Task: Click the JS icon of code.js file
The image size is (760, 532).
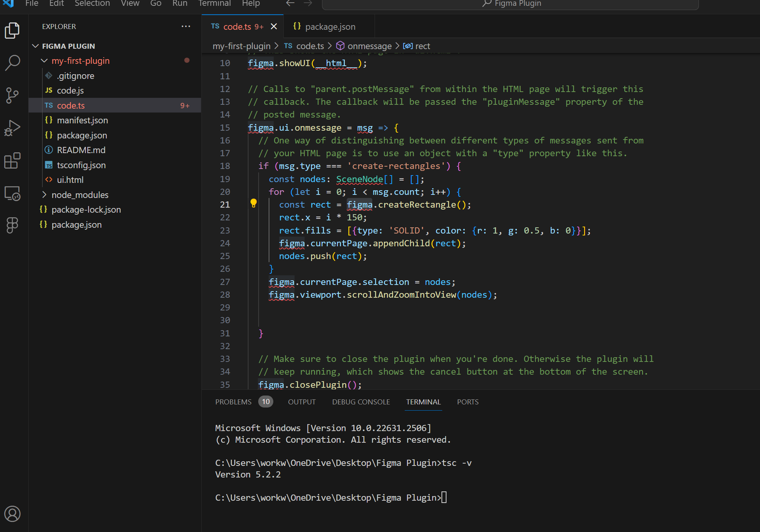Action: [x=49, y=90]
